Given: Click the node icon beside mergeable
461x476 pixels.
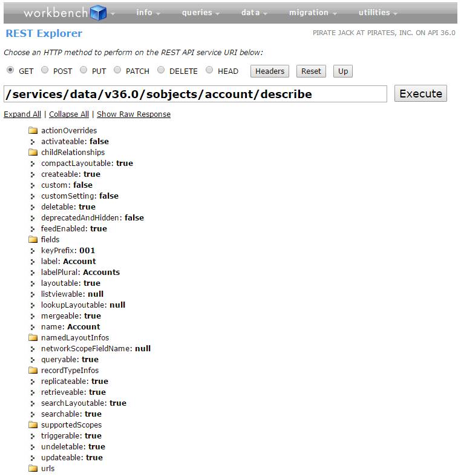Looking at the screenshot, I should [x=33, y=316].
